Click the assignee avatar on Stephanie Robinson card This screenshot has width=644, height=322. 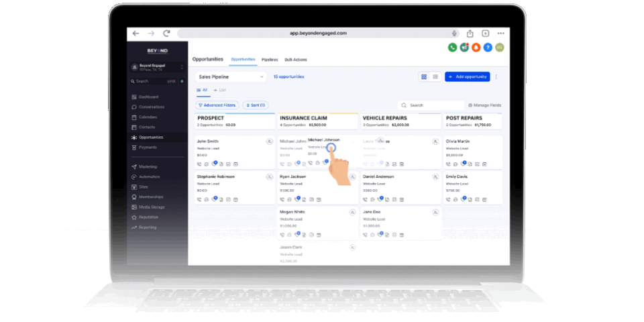[270, 177]
